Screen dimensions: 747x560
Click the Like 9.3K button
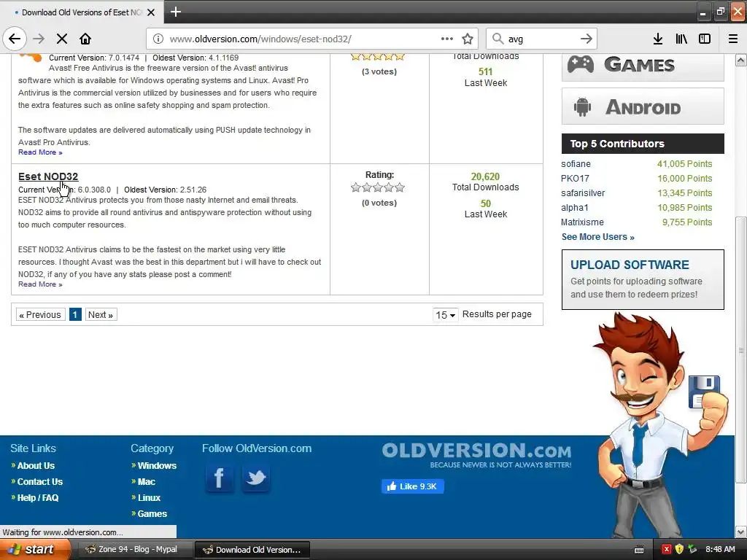(x=413, y=486)
